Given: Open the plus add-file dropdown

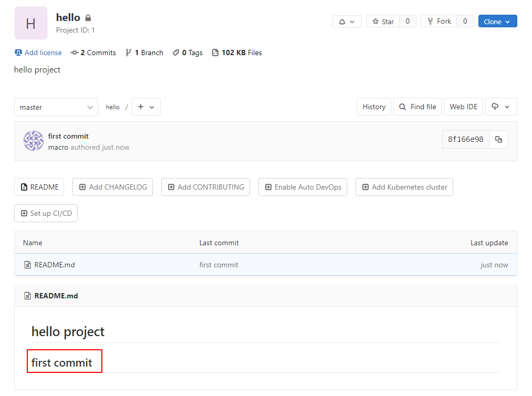Looking at the screenshot, I should [x=146, y=107].
